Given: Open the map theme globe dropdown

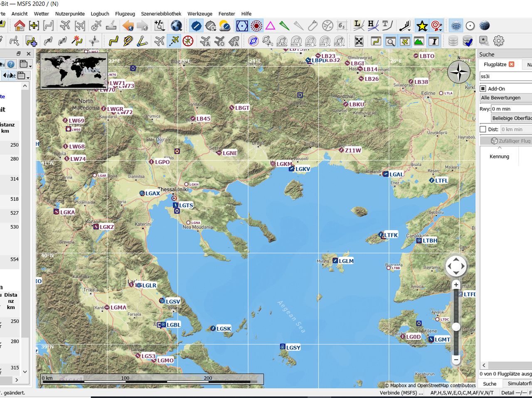Looking at the screenshot, I should tap(176, 26).
